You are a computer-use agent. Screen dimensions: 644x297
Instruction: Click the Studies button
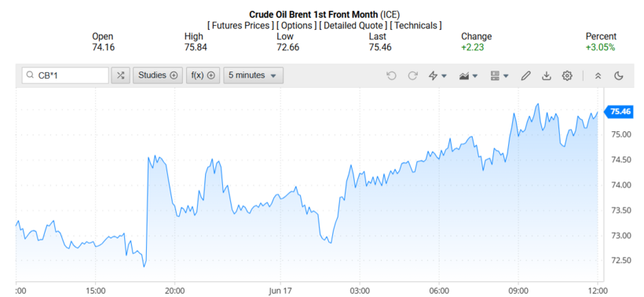[x=158, y=75]
